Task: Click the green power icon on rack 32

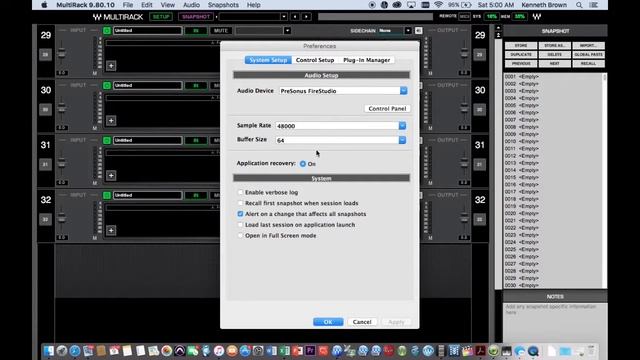Action: pos(107,195)
